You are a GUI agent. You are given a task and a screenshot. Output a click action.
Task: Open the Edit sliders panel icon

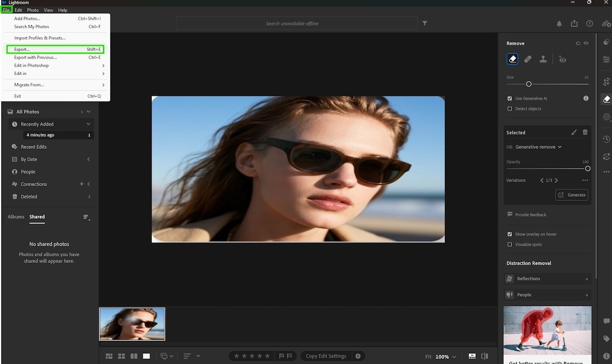tap(606, 60)
